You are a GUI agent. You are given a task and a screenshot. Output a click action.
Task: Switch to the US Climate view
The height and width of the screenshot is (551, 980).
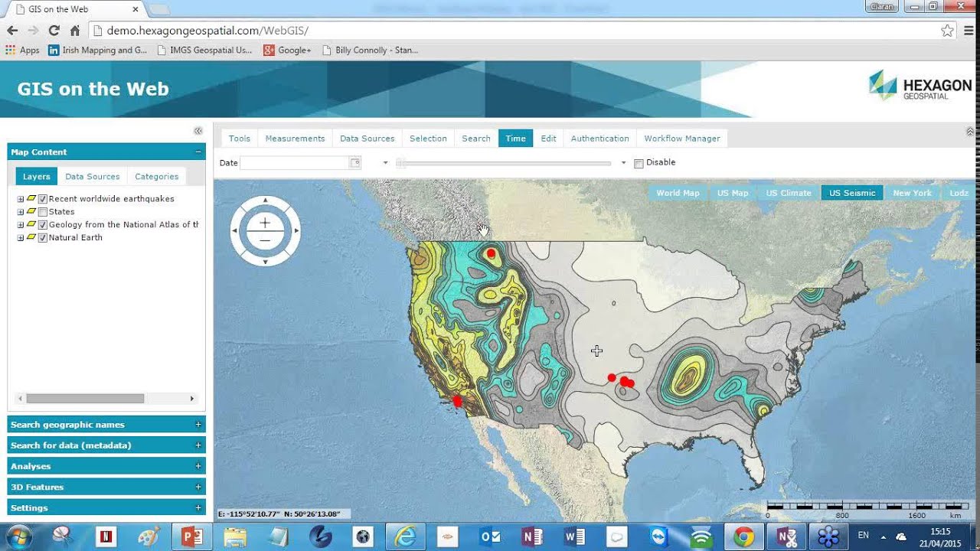789,193
